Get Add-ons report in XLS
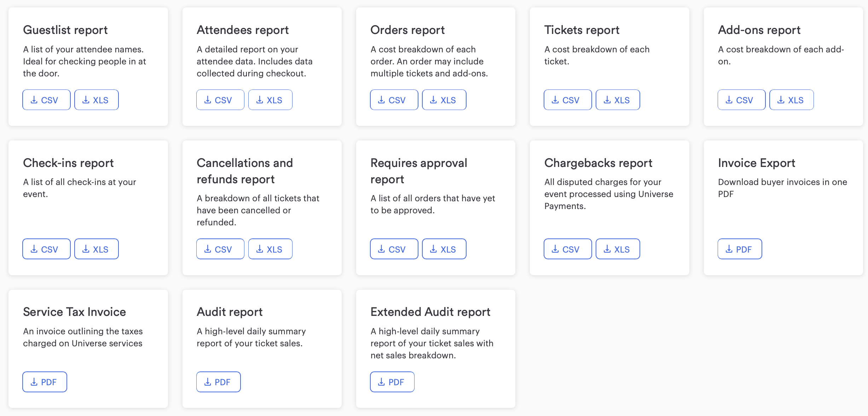The height and width of the screenshot is (416, 868). [791, 100]
